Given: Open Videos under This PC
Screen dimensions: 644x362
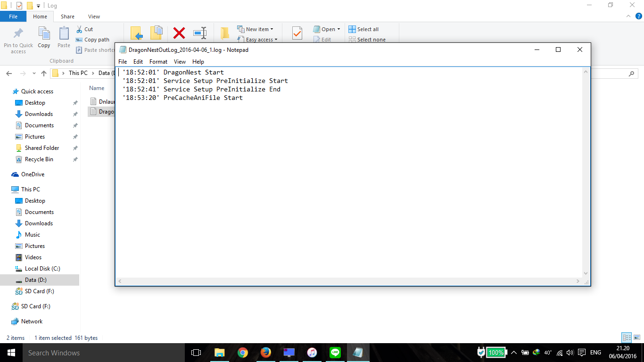Looking at the screenshot, I should (x=33, y=257).
